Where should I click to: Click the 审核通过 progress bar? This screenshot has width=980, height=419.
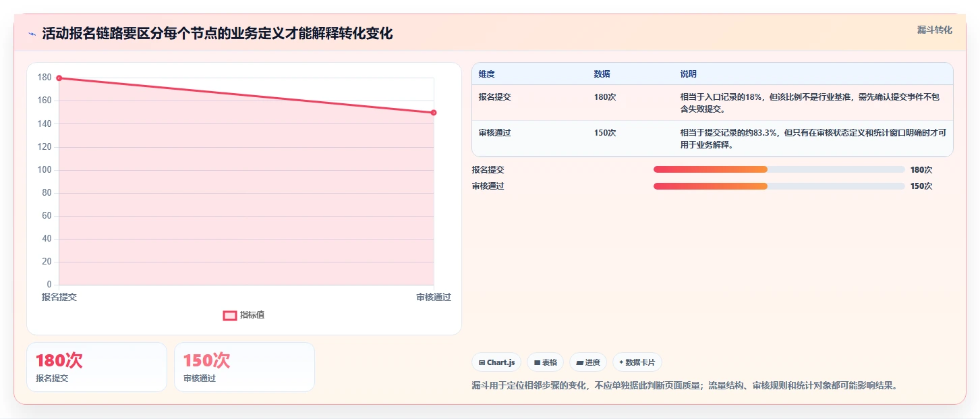[779, 186]
